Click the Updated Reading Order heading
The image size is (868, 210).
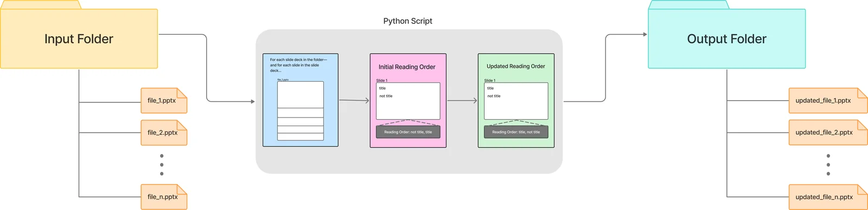(516, 66)
